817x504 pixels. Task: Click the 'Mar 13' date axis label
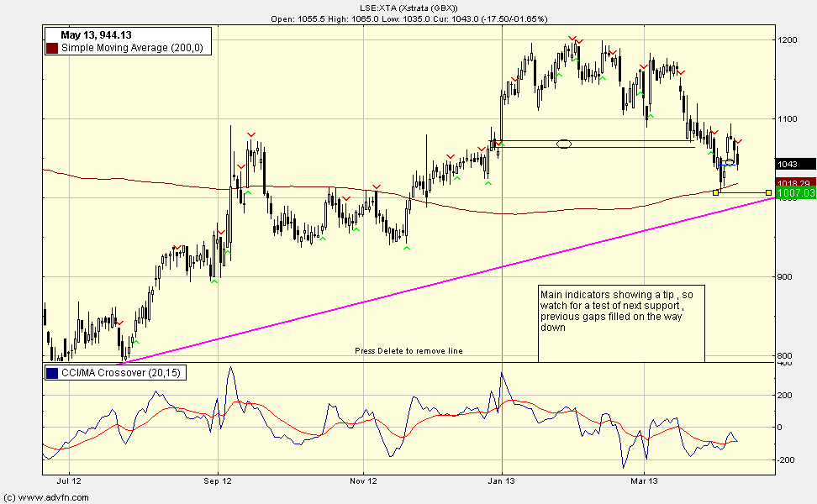tap(643, 482)
